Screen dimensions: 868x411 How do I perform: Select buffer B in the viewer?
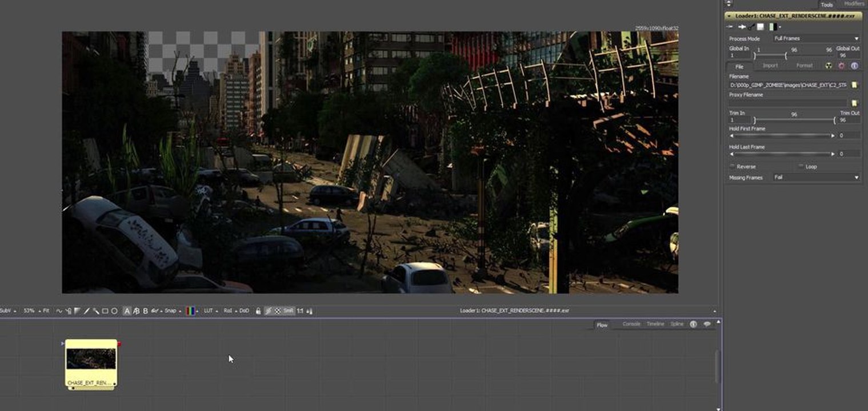pyautogui.click(x=145, y=311)
